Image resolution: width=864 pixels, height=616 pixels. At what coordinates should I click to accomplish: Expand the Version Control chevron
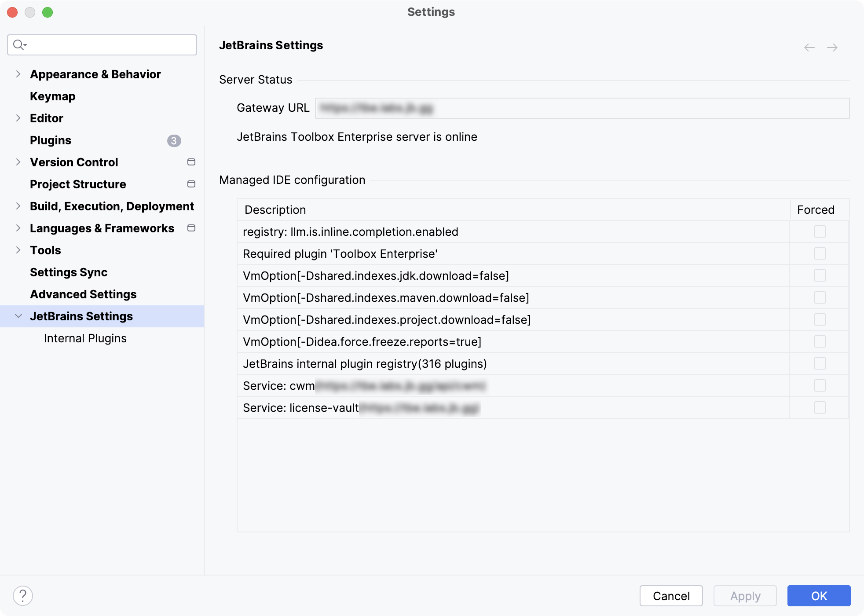18,162
